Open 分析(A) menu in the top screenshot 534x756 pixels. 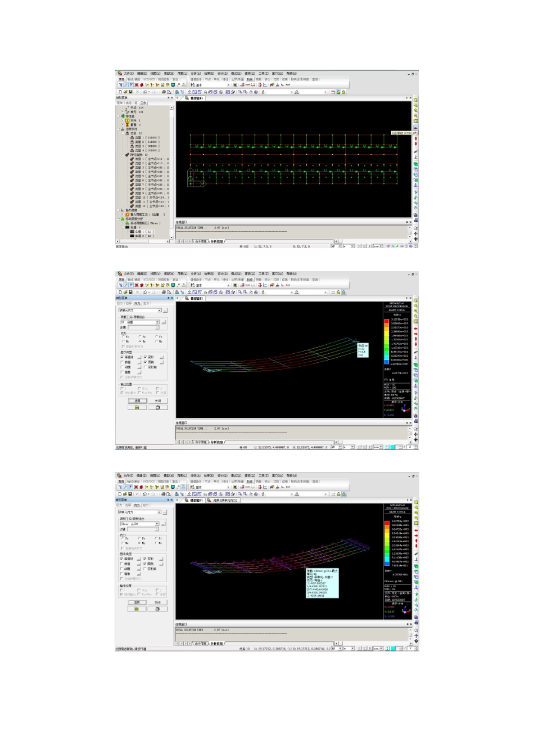[x=196, y=73]
